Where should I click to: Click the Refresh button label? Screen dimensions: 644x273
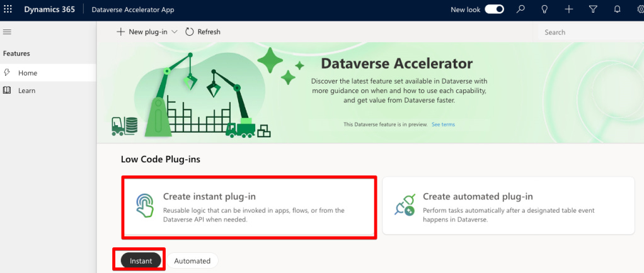(209, 32)
